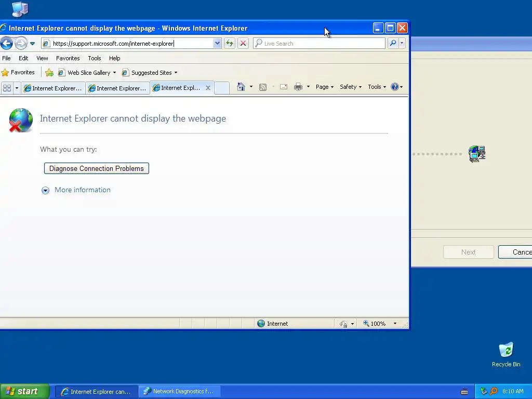Click the on-screen keyboard tray icon
The image size is (532, 399).
coord(464,392)
